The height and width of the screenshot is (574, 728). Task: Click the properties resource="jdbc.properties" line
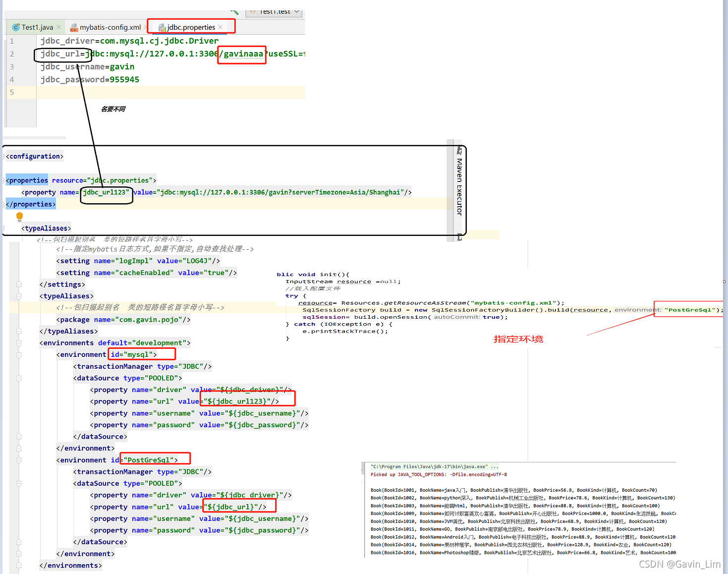click(x=81, y=180)
